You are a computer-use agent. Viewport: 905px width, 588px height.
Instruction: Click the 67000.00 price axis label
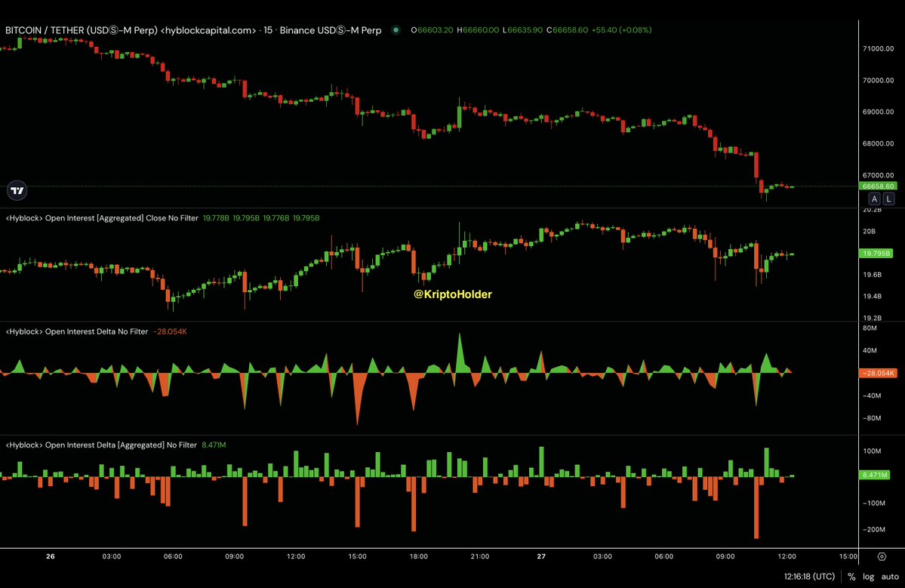coord(878,175)
